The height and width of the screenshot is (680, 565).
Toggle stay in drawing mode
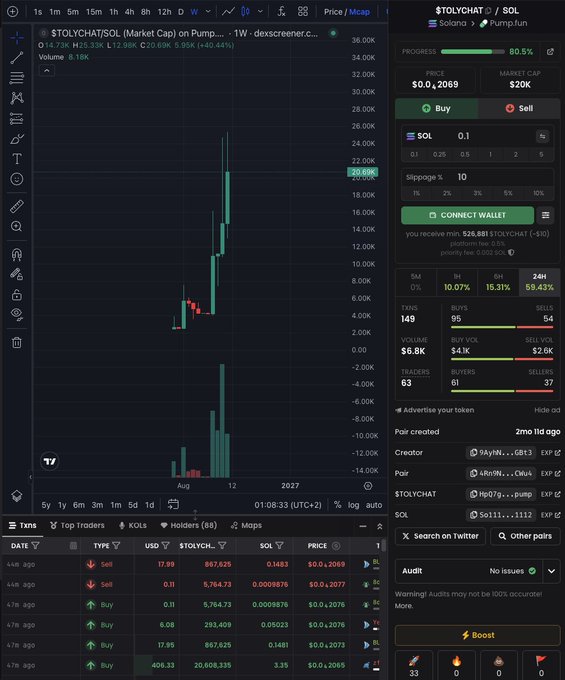[16, 274]
